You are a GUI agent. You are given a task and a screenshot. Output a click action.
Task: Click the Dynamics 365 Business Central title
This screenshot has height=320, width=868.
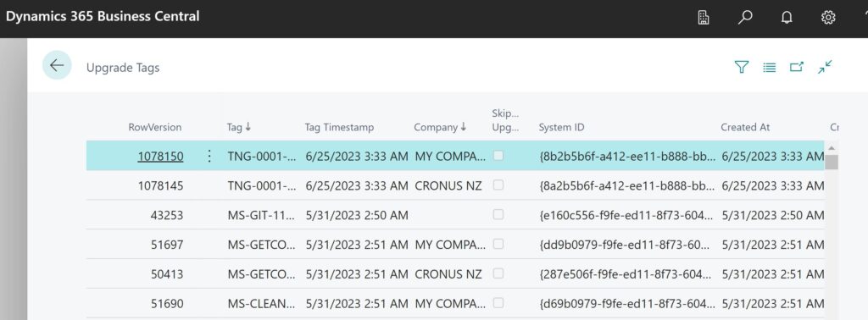pyautogui.click(x=103, y=16)
